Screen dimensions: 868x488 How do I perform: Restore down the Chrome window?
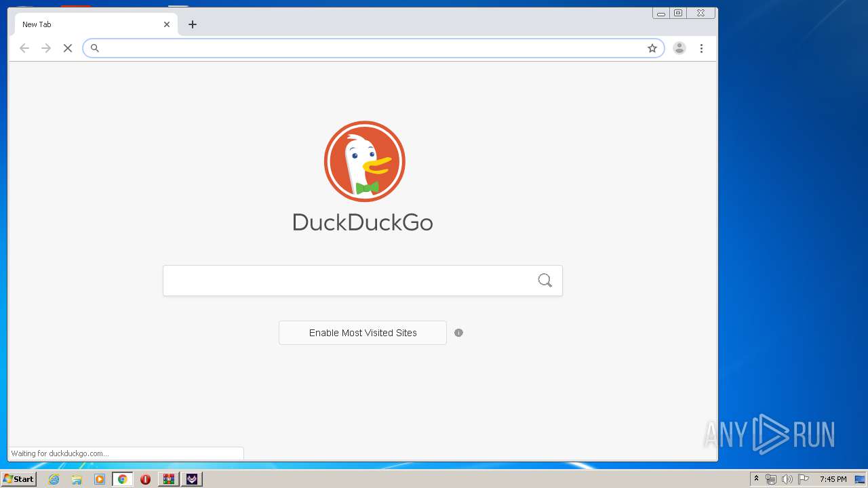point(678,13)
